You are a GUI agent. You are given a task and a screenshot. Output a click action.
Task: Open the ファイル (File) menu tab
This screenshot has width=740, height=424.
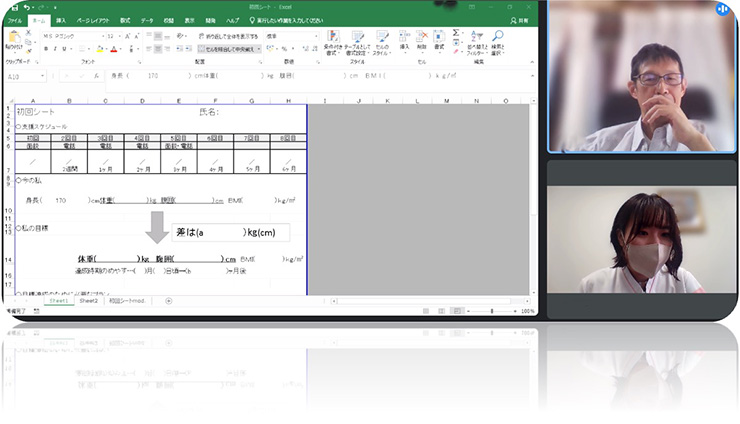coord(15,20)
